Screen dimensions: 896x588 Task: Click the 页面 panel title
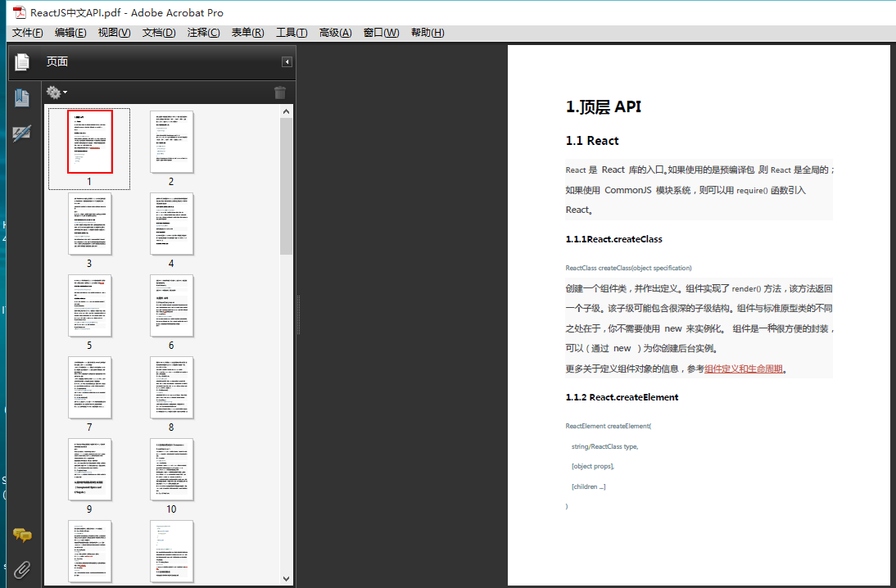(x=57, y=61)
